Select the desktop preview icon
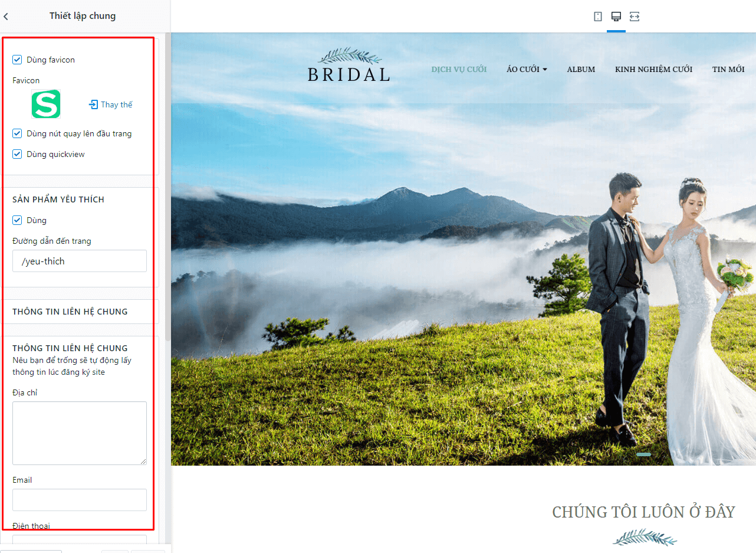Screen dimensions: 756x553 pos(616,17)
